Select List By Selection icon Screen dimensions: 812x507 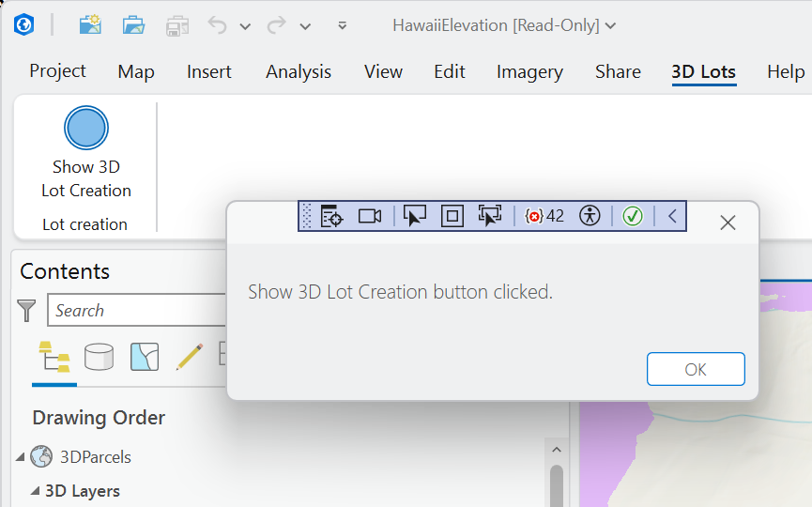coord(145,357)
